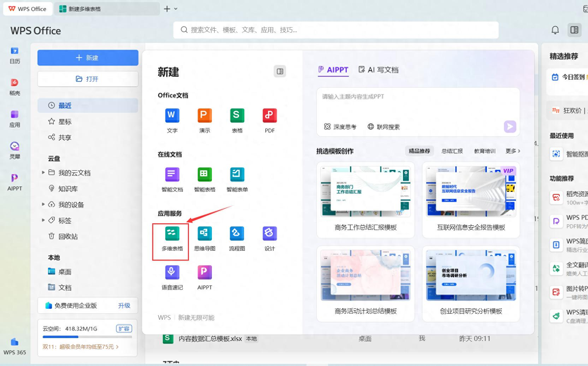Expand 我的云文档 tree node
588x366 pixels.
tap(43, 173)
